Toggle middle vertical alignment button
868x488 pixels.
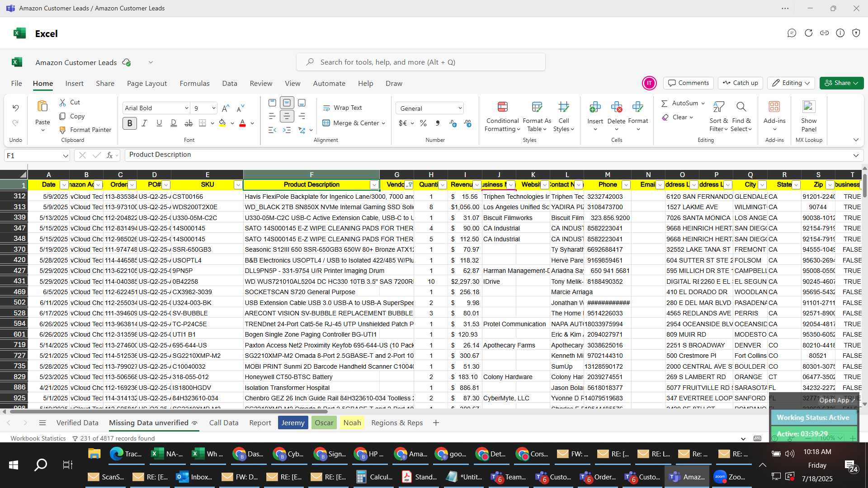click(x=287, y=103)
